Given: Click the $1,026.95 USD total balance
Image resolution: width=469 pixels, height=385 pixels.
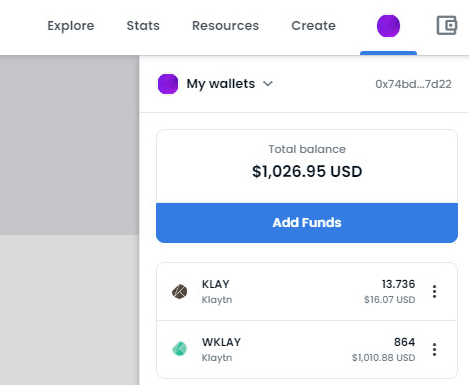Looking at the screenshot, I should pos(307,171).
